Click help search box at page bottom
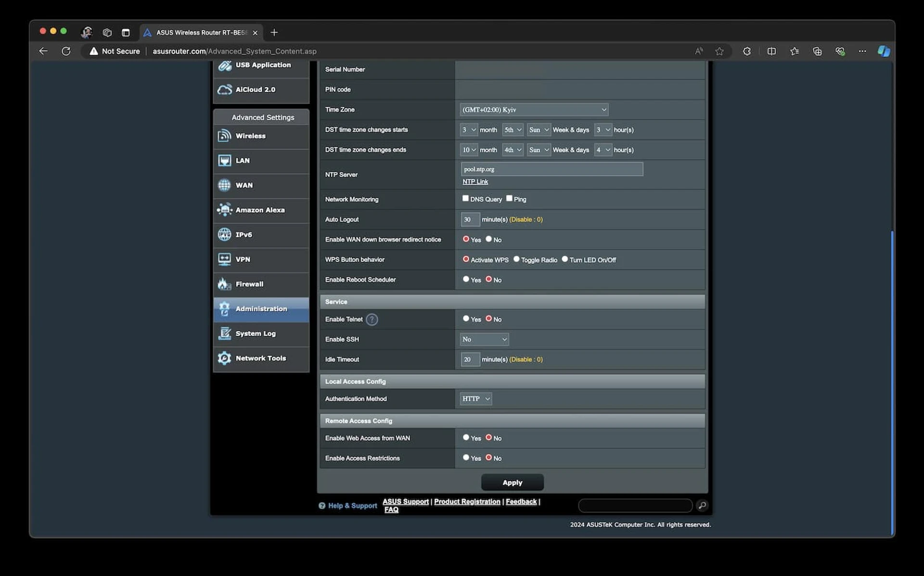This screenshot has width=924, height=576. pyautogui.click(x=635, y=505)
